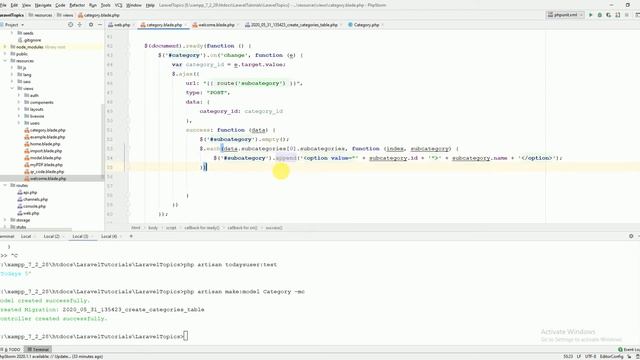640x360 pixels.
Task: Open the Refactor menu
Action: pyautogui.click(x=77, y=5)
